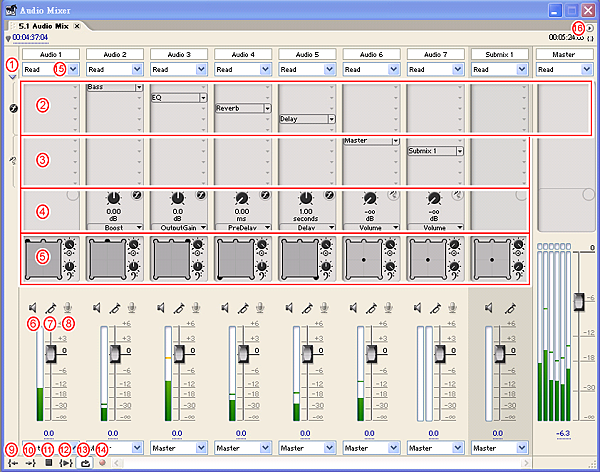Click the Loop playback button
The height and width of the screenshot is (472, 600).
[x=84, y=463]
